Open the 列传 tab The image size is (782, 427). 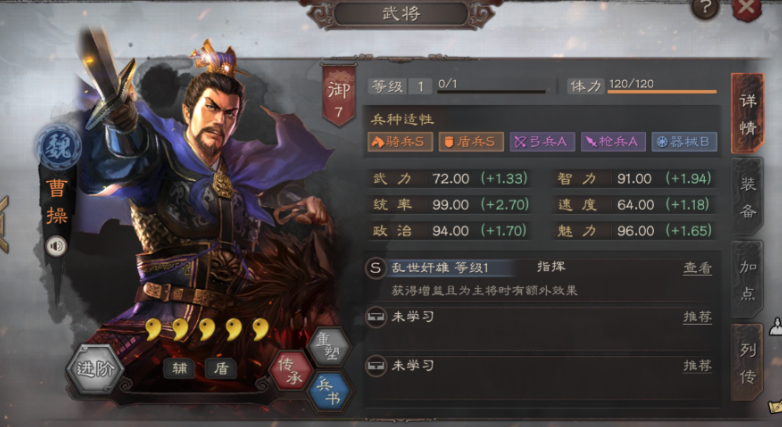pos(747,363)
